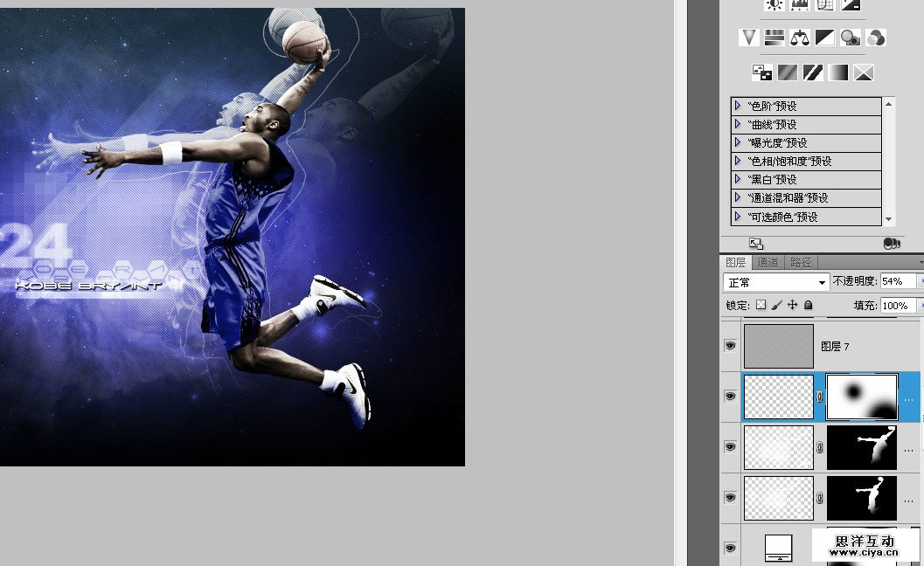Enable lock transparent pixels
The width and height of the screenshot is (924, 566).
click(761, 304)
